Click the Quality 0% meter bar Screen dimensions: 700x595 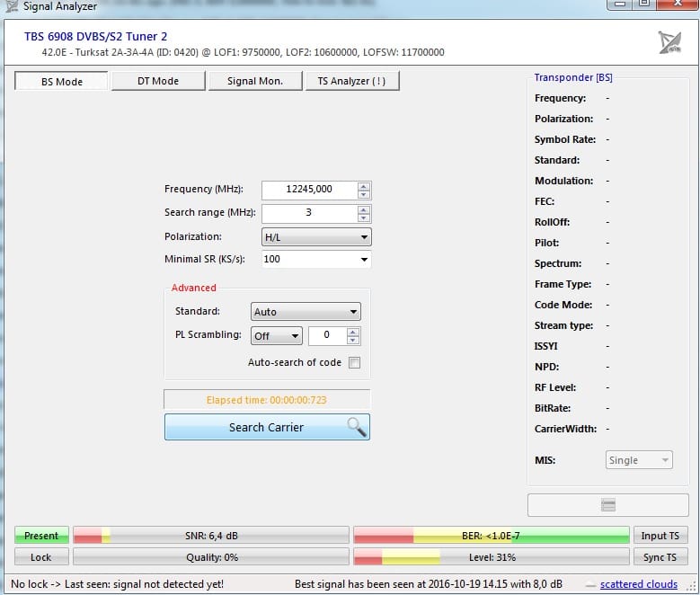click(211, 557)
